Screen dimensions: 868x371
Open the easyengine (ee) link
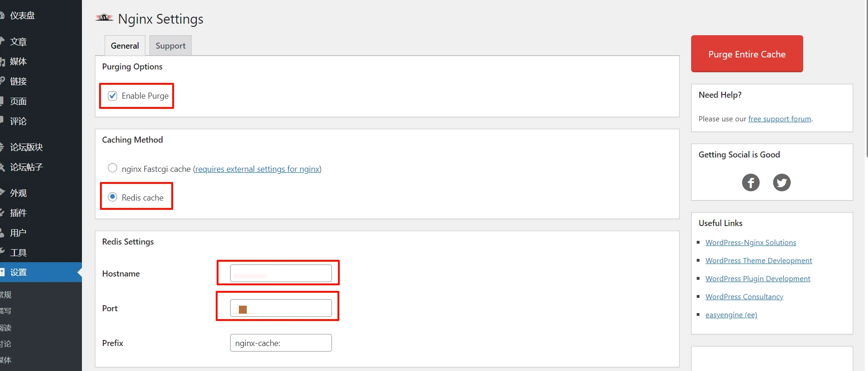[731, 315]
